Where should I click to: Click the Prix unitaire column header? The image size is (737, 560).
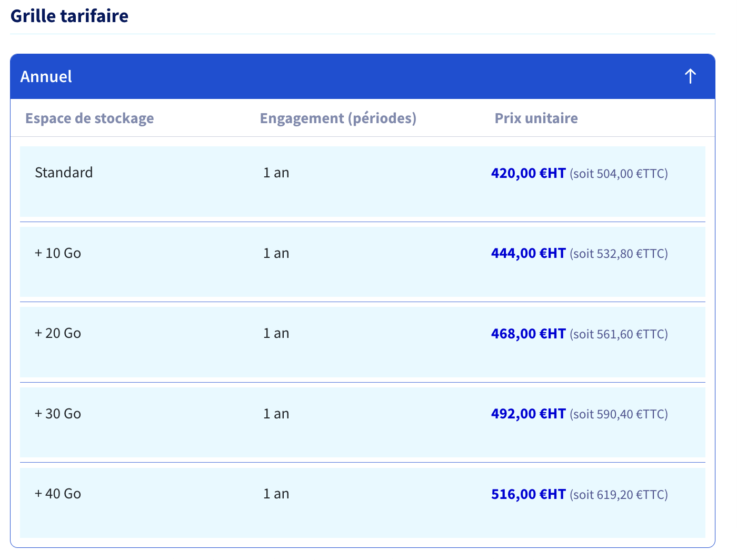pos(536,118)
